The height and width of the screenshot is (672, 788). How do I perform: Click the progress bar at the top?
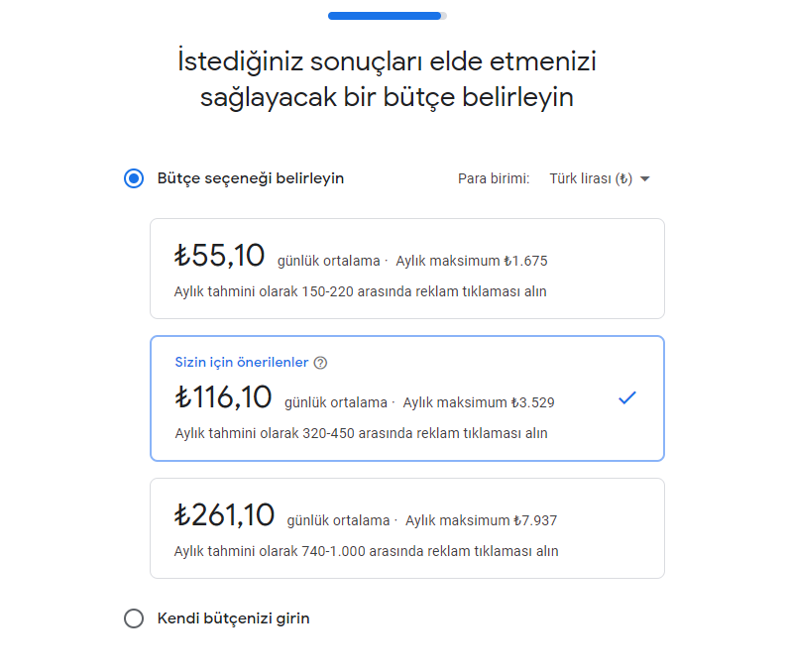388,16
